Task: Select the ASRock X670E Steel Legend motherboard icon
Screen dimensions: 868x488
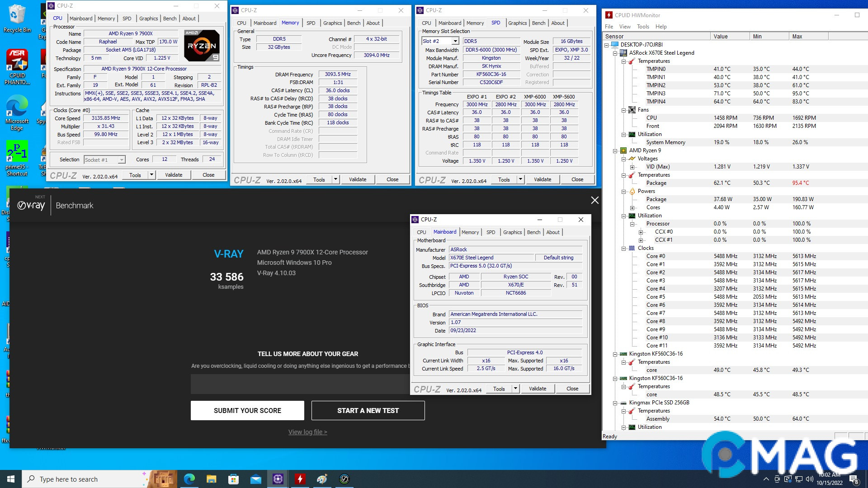Action: click(x=623, y=53)
